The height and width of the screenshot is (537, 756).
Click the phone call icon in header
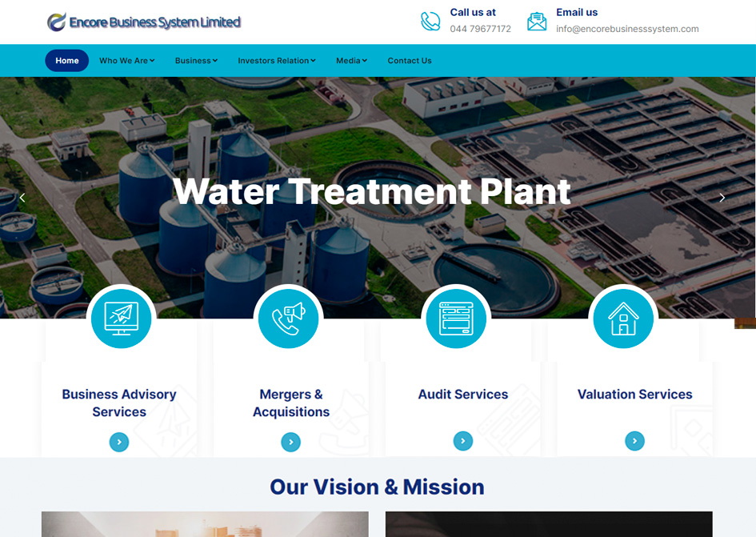pos(430,22)
